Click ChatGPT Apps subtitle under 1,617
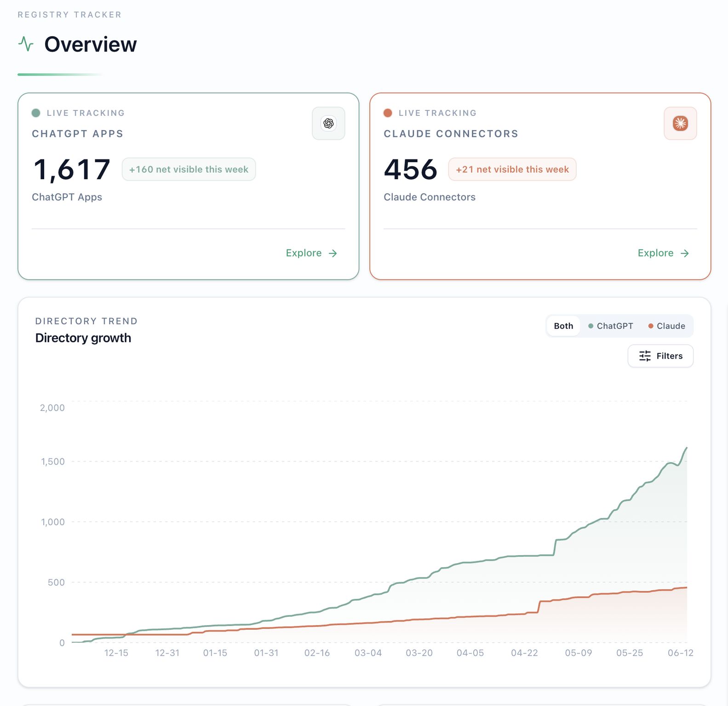This screenshot has height=706, width=728. (67, 197)
